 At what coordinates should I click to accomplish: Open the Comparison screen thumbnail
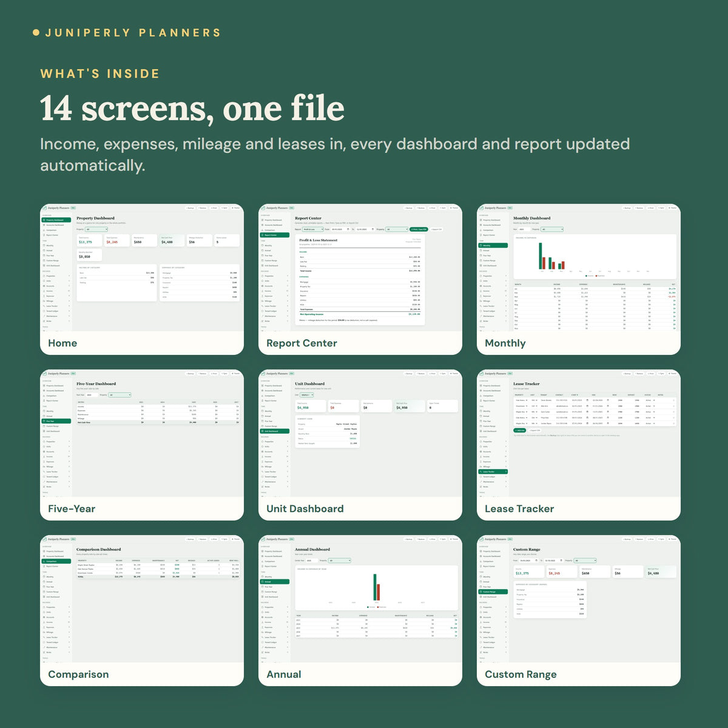[142, 610]
